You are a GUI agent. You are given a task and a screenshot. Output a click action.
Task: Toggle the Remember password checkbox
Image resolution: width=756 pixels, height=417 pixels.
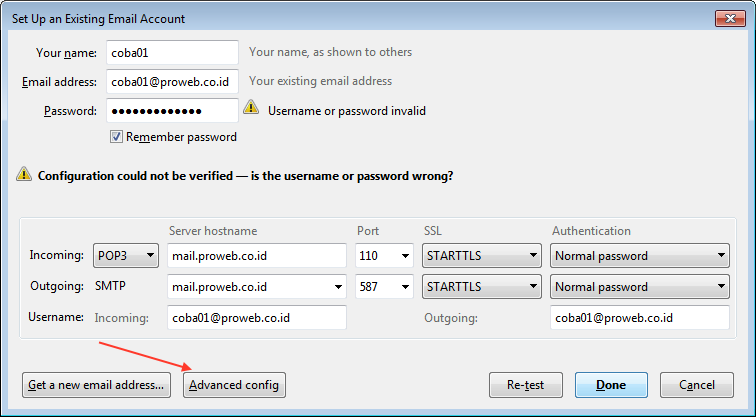[116, 137]
